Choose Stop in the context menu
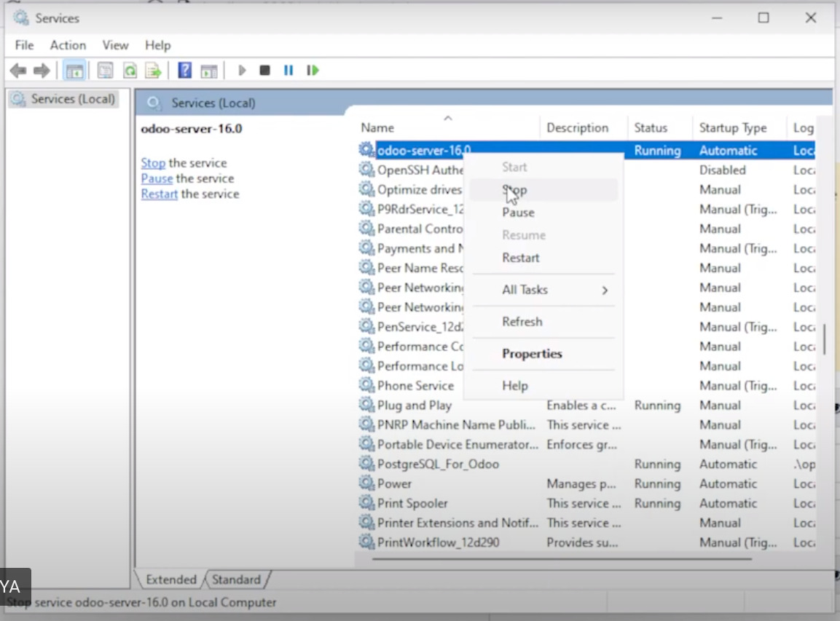This screenshot has width=840, height=621. point(514,190)
